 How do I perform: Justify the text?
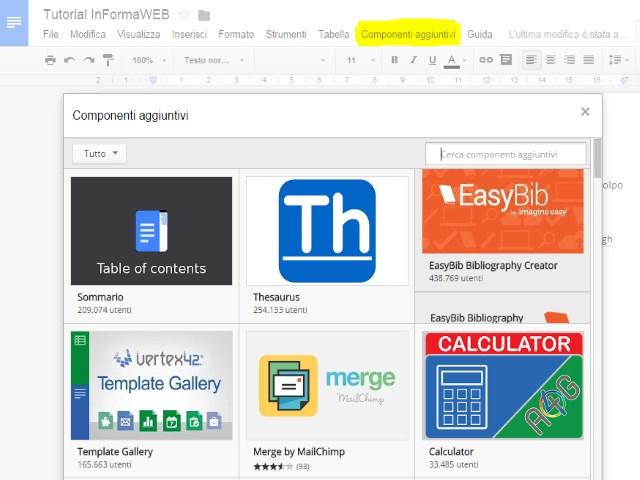coord(589,60)
